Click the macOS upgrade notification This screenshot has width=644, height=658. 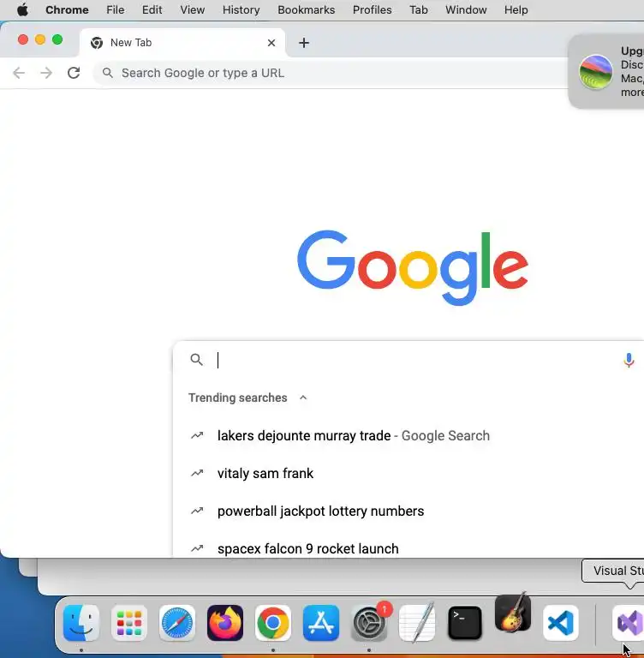(606, 71)
